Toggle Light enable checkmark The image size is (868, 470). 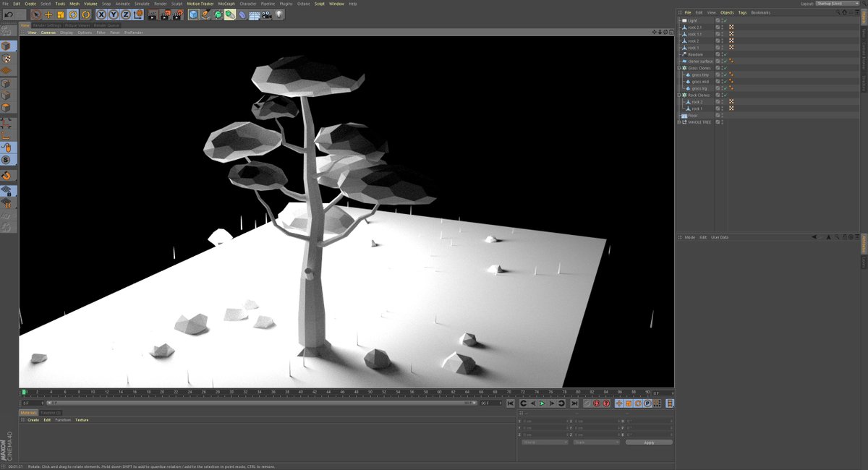click(x=726, y=20)
